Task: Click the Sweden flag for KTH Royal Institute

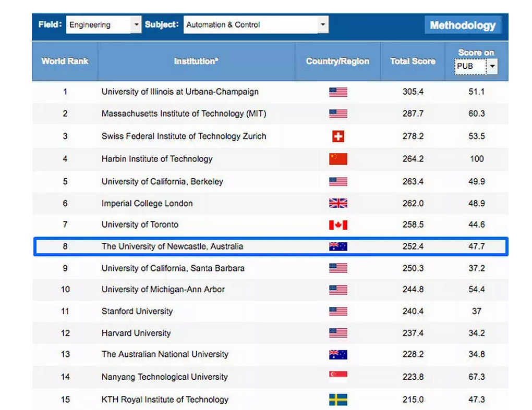Action: point(338,400)
